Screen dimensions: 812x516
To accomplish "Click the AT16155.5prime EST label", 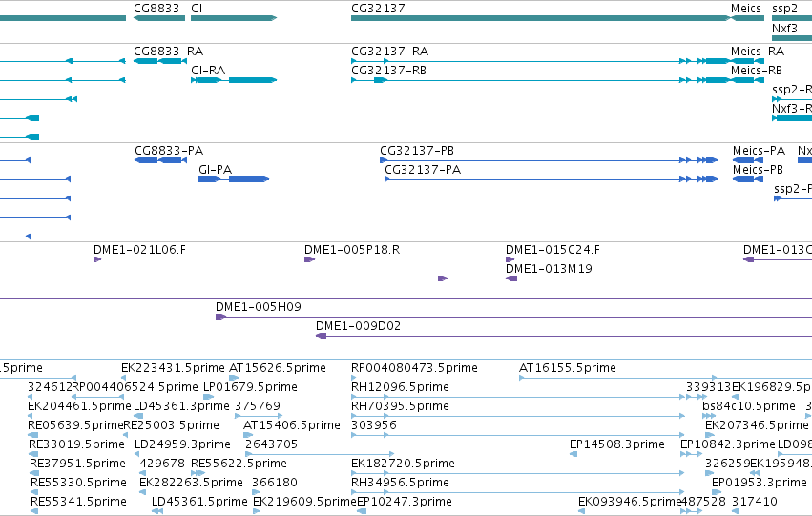I will [567, 368].
